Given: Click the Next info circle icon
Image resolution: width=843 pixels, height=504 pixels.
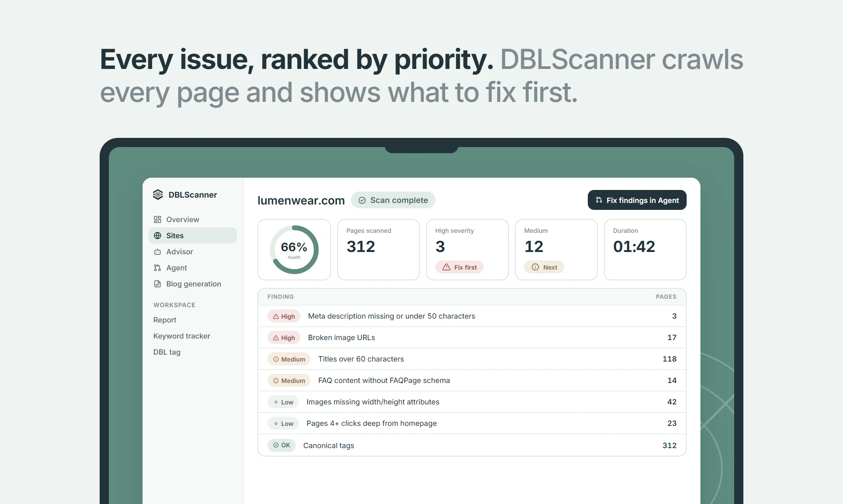Looking at the screenshot, I should click(x=535, y=267).
